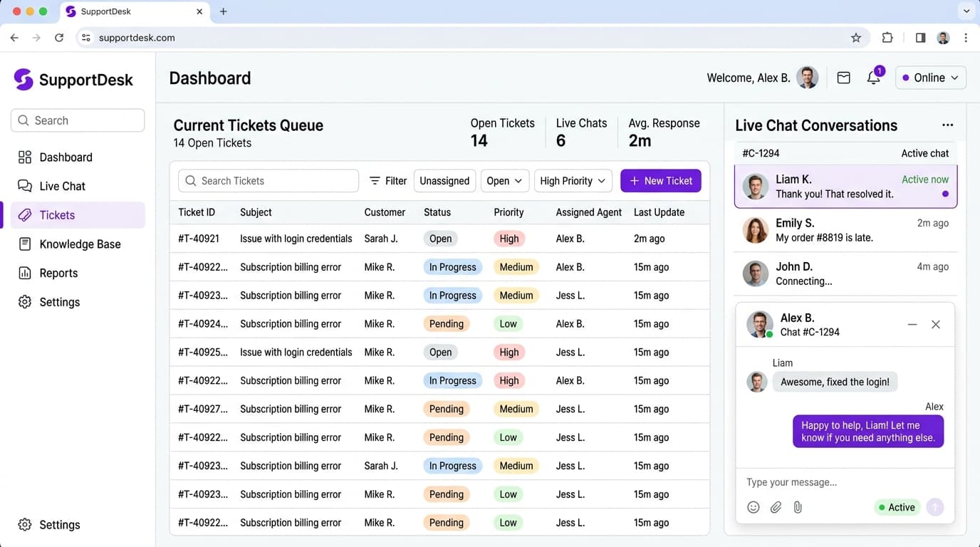The width and height of the screenshot is (980, 547).
Task: Open upper Settings item under Reports
Action: (x=78, y=302)
